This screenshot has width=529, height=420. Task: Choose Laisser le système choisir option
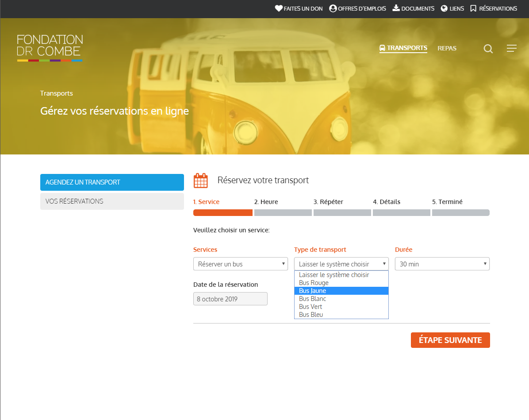click(341, 275)
